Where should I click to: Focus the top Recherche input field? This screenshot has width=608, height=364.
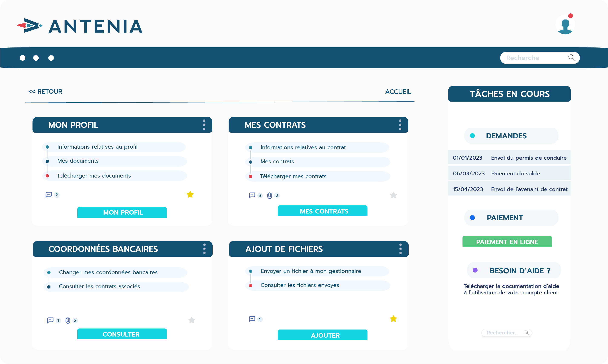click(540, 58)
